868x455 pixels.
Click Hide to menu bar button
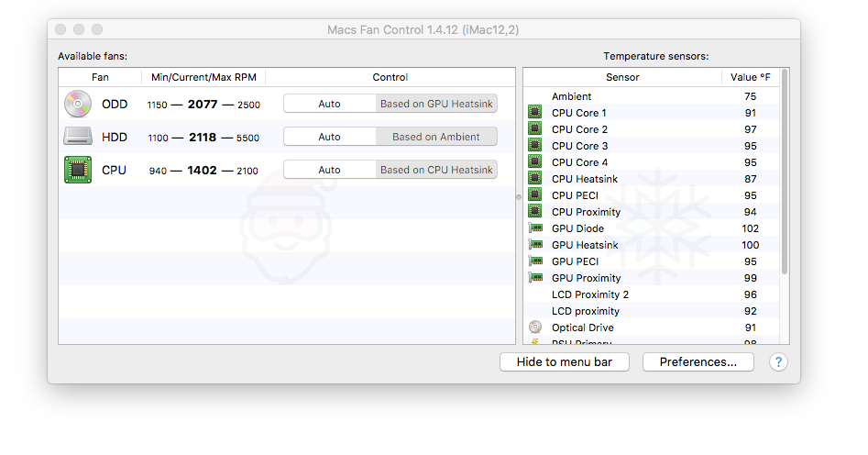564,362
